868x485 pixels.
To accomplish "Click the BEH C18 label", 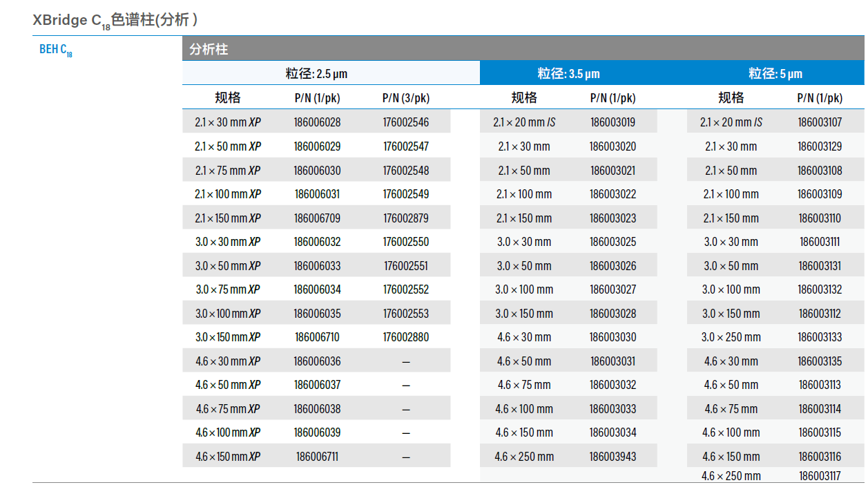I will tap(56, 50).
